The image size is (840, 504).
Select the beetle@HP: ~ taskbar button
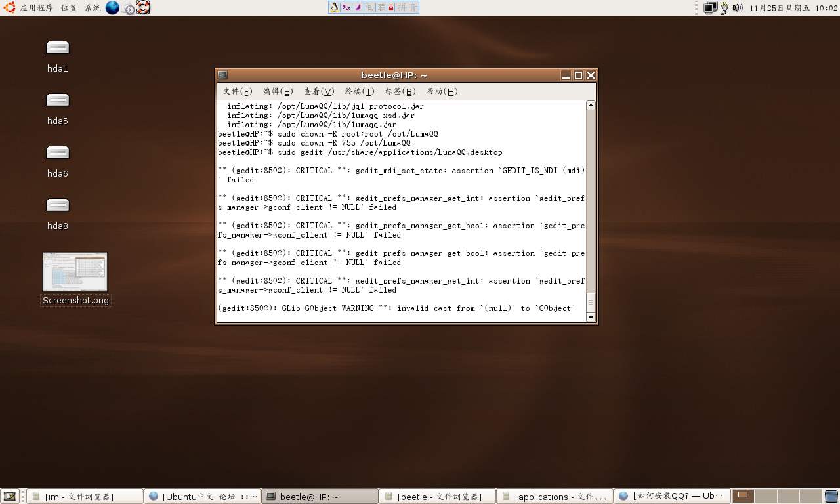[x=320, y=496]
